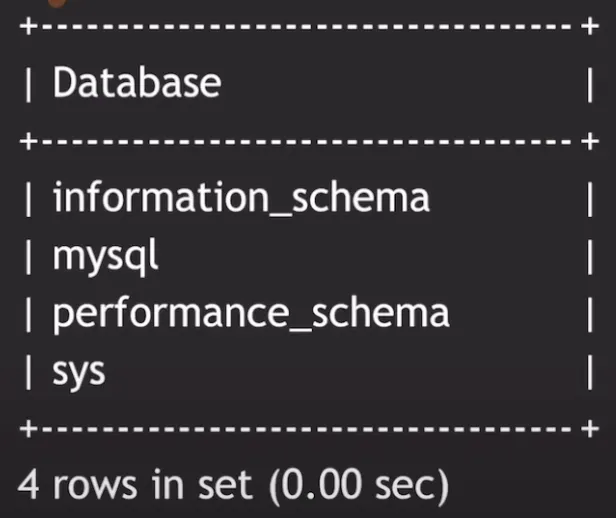This screenshot has width=616, height=518.
Task: Click the mysql database name
Action: (105, 256)
